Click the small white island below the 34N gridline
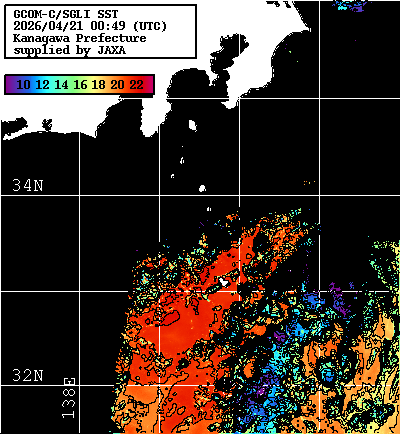The height and width of the screenshot is (434, 400). pyautogui.click(x=209, y=209)
